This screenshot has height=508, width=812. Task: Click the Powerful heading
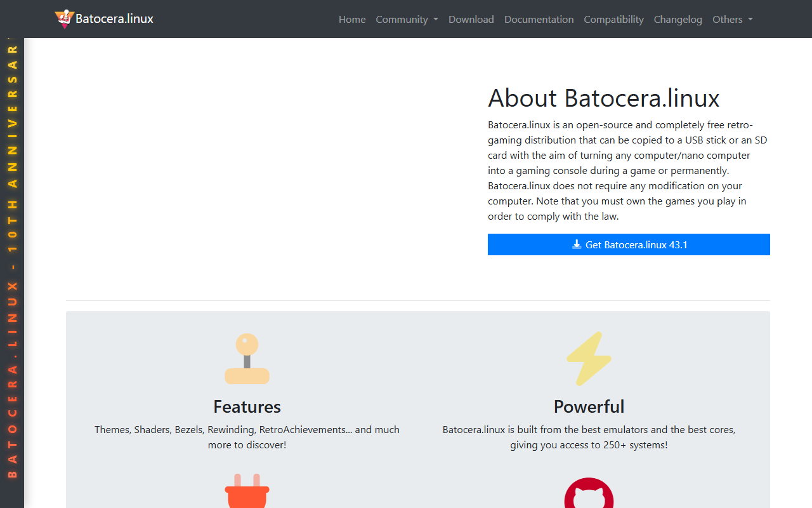click(589, 406)
